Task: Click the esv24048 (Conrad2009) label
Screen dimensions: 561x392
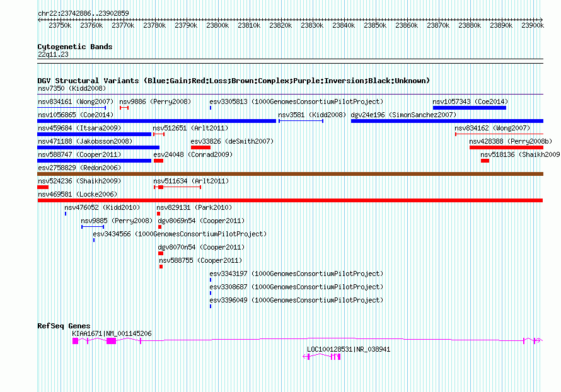Action: [193, 154]
